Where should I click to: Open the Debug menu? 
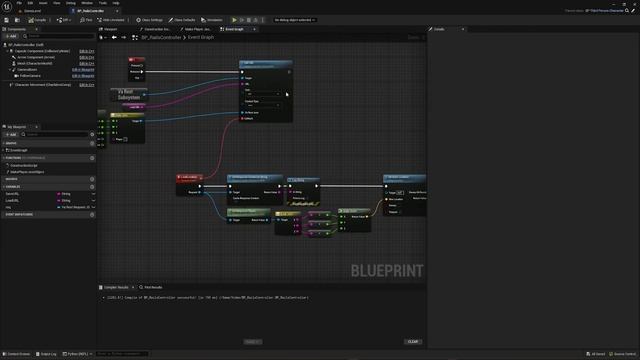[71, 3]
